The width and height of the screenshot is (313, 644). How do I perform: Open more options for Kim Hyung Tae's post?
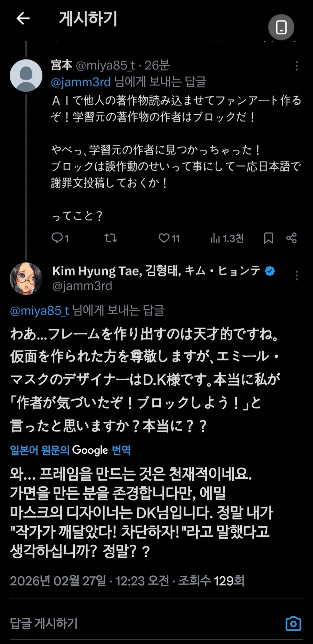(x=296, y=275)
